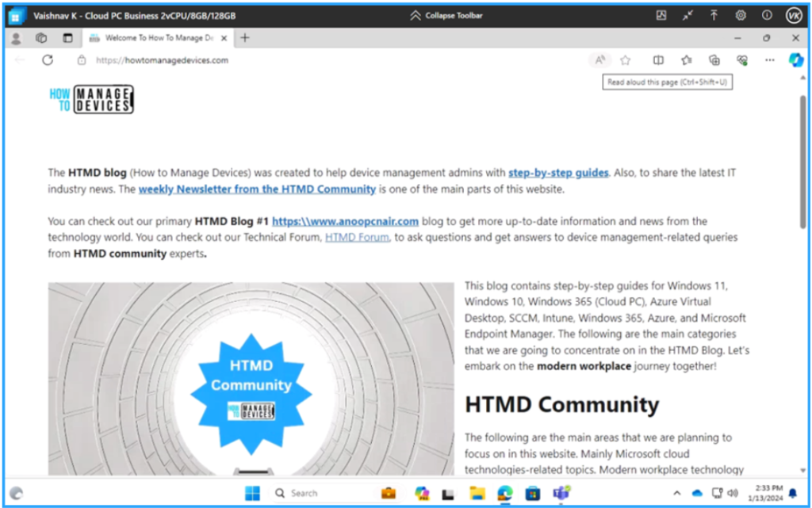The width and height of the screenshot is (812, 508).
Task: Collapse the Cloud PC toolbar
Action: [446, 16]
